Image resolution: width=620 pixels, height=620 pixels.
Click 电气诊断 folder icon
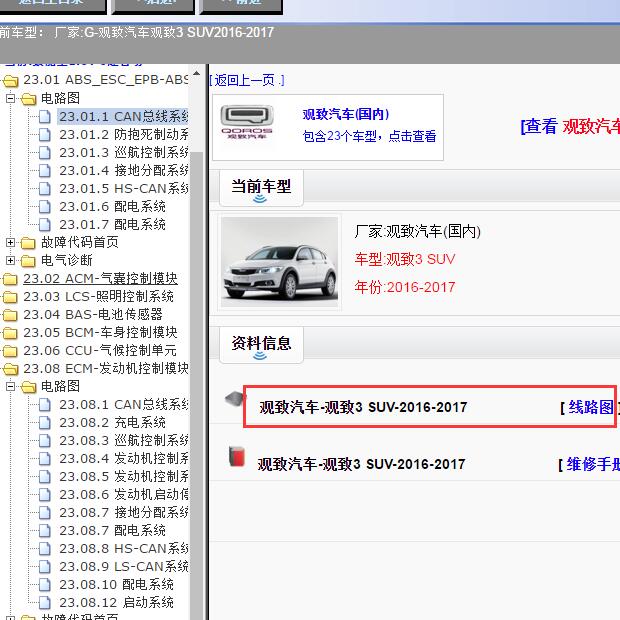pyautogui.click(x=28, y=261)
